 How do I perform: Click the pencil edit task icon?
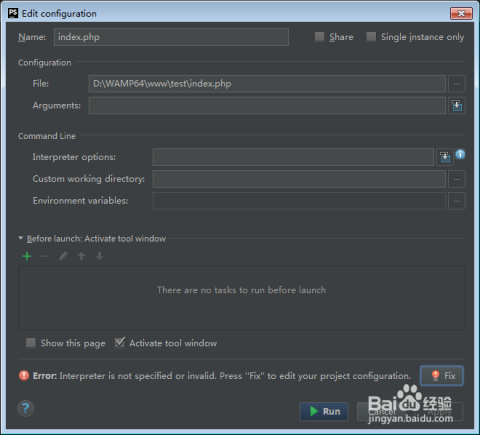[63, 256]
